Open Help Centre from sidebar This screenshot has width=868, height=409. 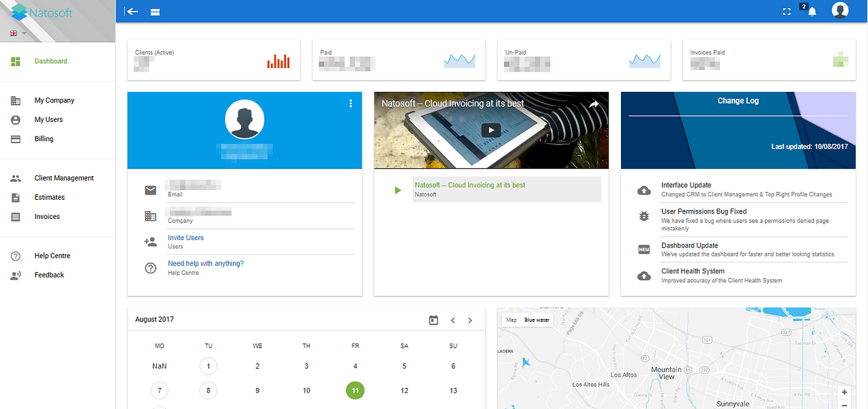pyautogui.click(x=53, y=256)
